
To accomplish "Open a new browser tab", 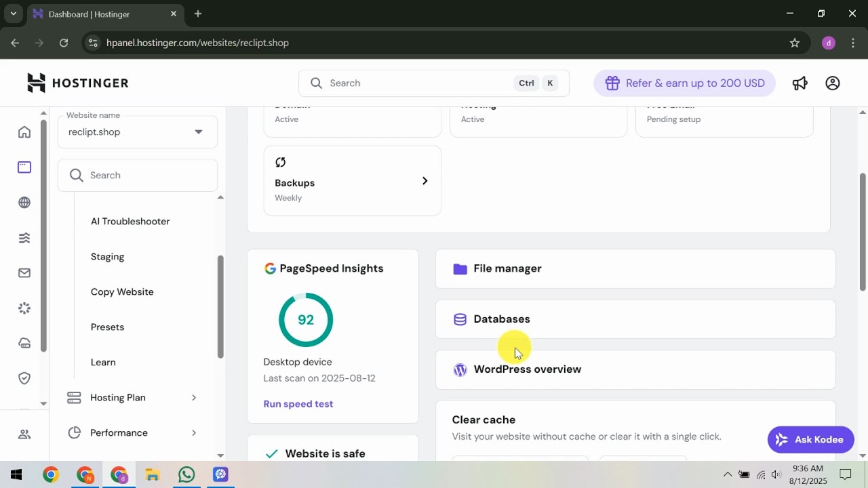I will point(198,14).
